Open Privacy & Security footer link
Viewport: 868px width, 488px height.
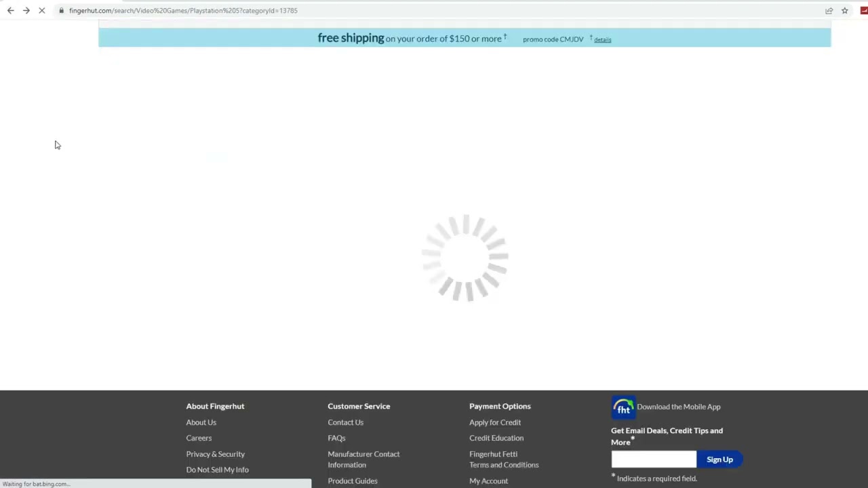pyautogui.click(x=216, y=454)
